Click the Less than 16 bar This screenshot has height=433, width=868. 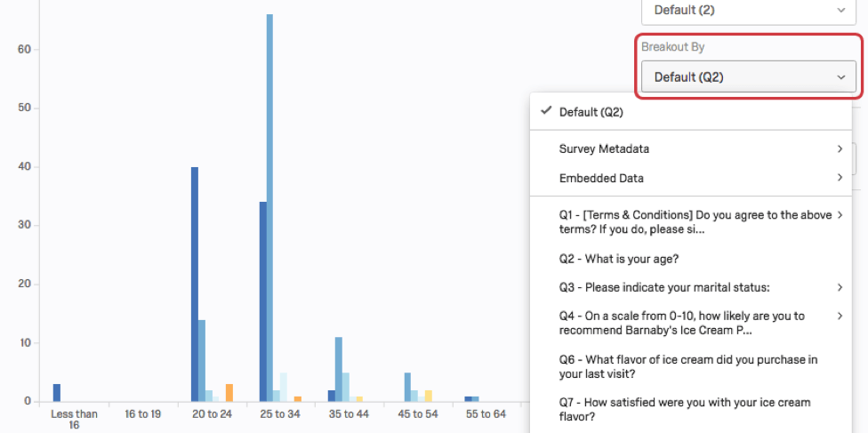tap(57, 392)
